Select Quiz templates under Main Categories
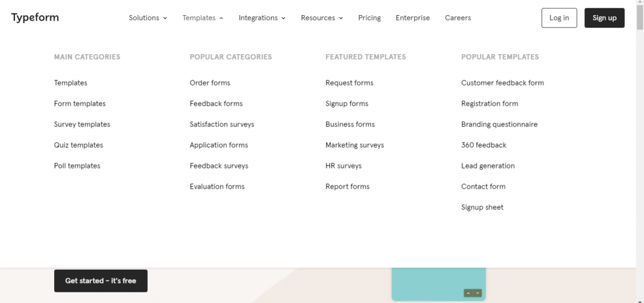Viewport: 644px width, 303px height. 79,145
